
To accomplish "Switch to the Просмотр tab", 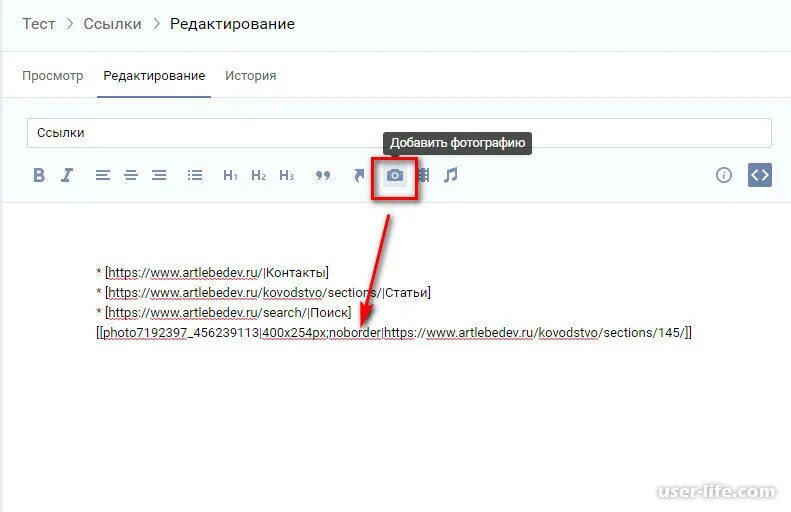I will click(52, 76).
